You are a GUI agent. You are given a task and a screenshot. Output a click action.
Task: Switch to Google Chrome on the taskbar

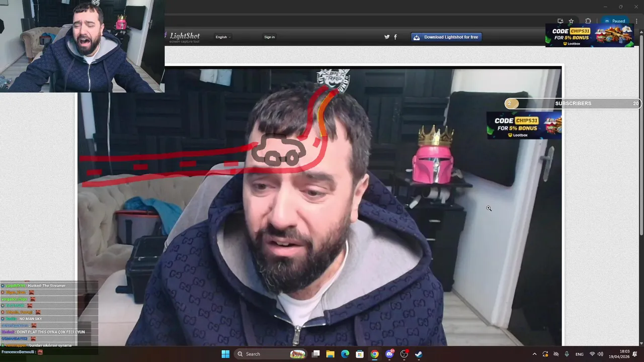point(374,354)
